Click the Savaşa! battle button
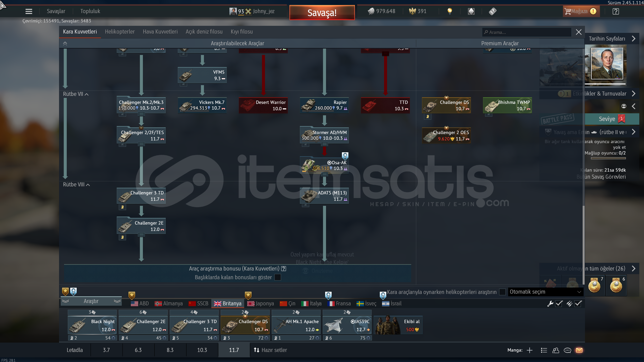The height and width of the screenshot is (362, 644). tap(322, 13)
